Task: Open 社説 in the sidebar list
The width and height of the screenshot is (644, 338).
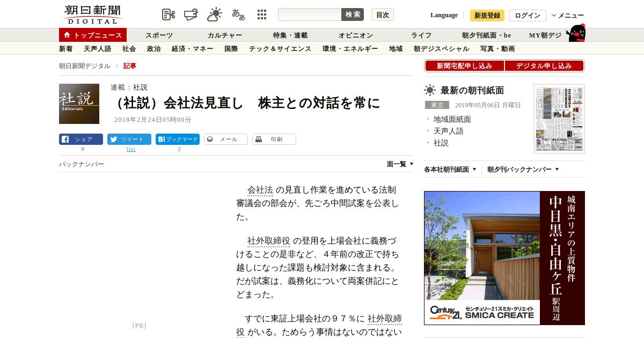Action: point(441,143)
